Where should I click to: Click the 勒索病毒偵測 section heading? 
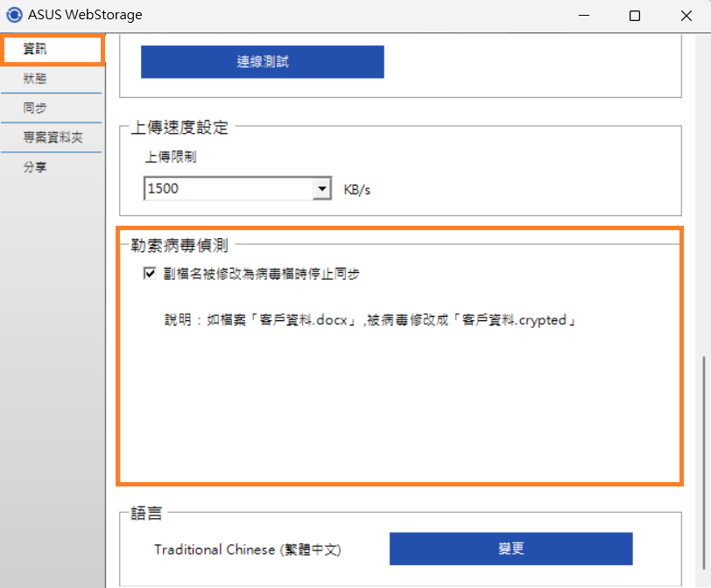[x=180, y=245]
